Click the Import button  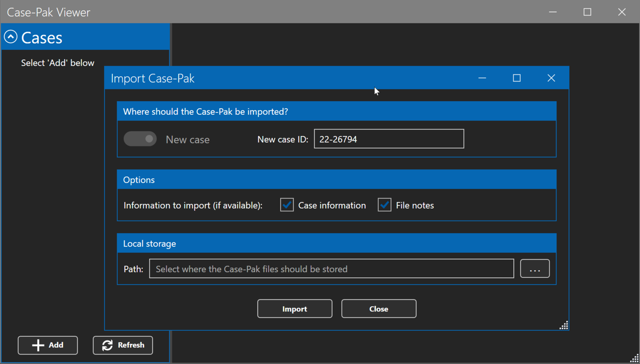tap(295, 309)
